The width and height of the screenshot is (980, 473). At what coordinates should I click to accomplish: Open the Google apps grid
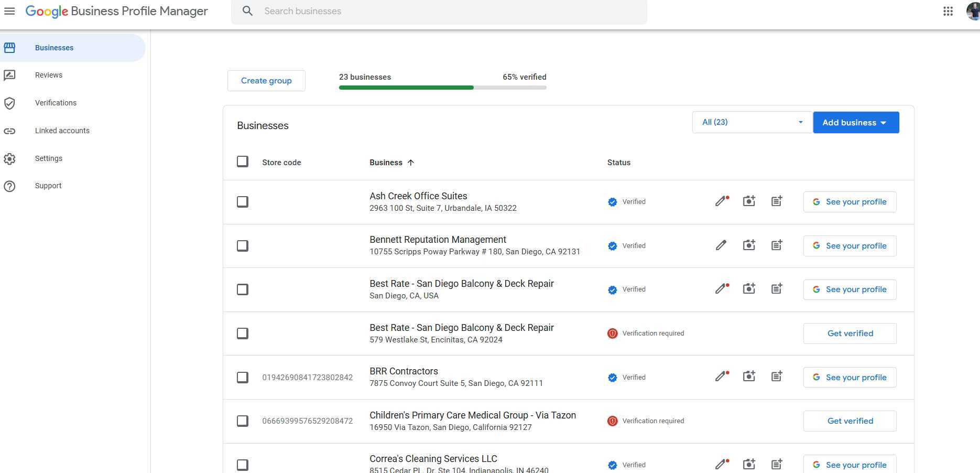tap(948, 11)
